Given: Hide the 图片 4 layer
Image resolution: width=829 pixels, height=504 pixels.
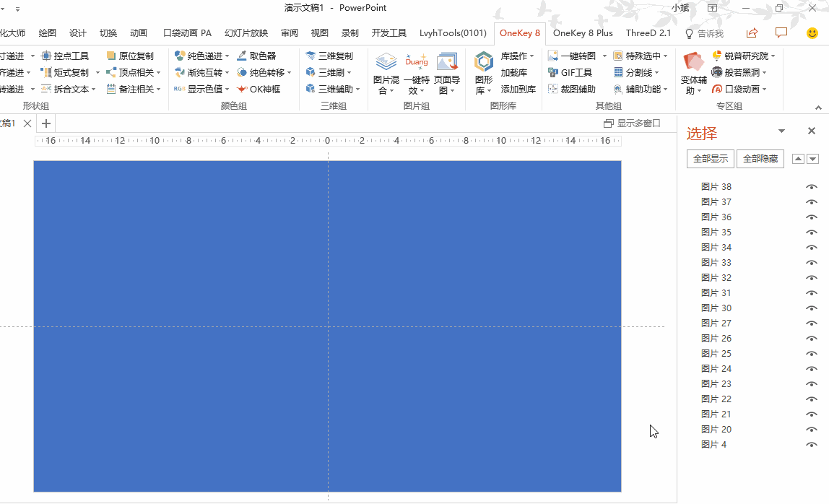Looking at the screenshot, I should click(812, 445).
